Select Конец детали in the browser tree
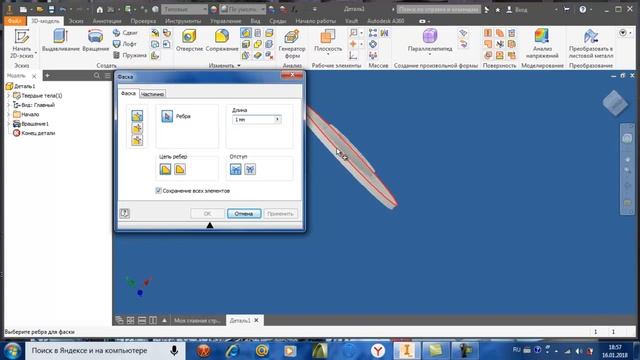Screen dimensions: 640x360 (x=34, y=133)
